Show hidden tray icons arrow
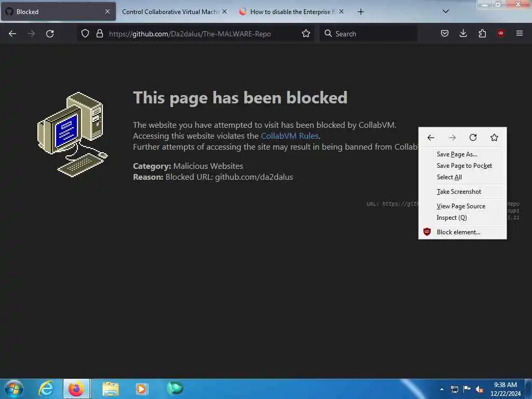Image resolution: width=532 pixels, height=399 pixels. (x=442, y=389)
